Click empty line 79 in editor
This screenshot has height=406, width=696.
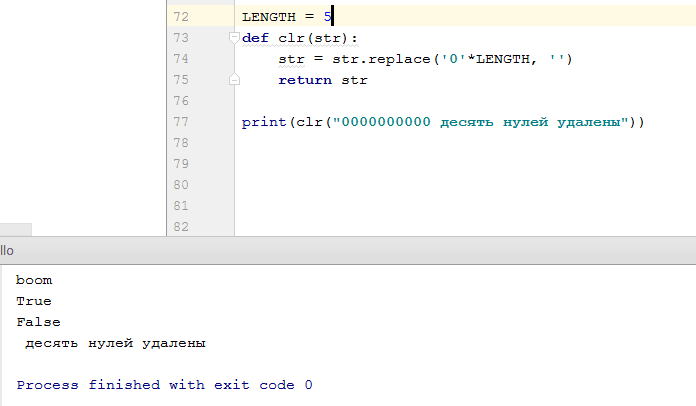click(x=400, y=164)
